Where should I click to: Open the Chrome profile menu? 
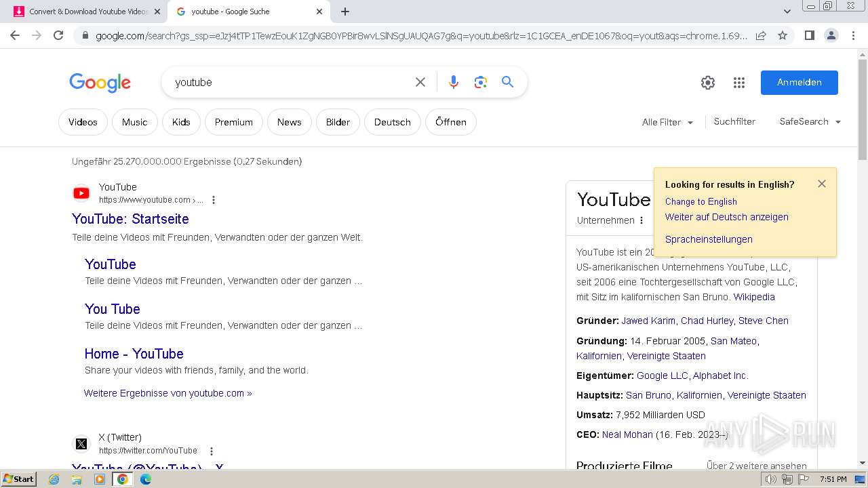(831, 35)
